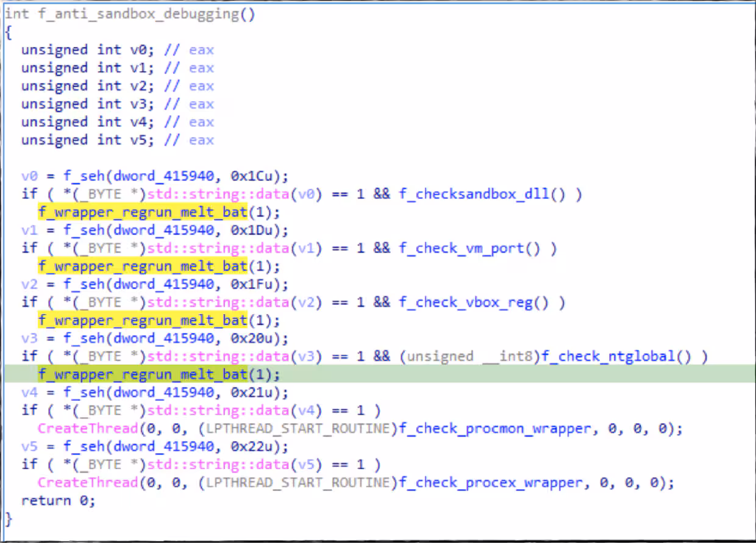The width and height of the screenshot is (756, 544).
Task: Click f_wrapper_regrun_melt_bat below f_checksandbox_dll check
Action: (x=143, y=212)
